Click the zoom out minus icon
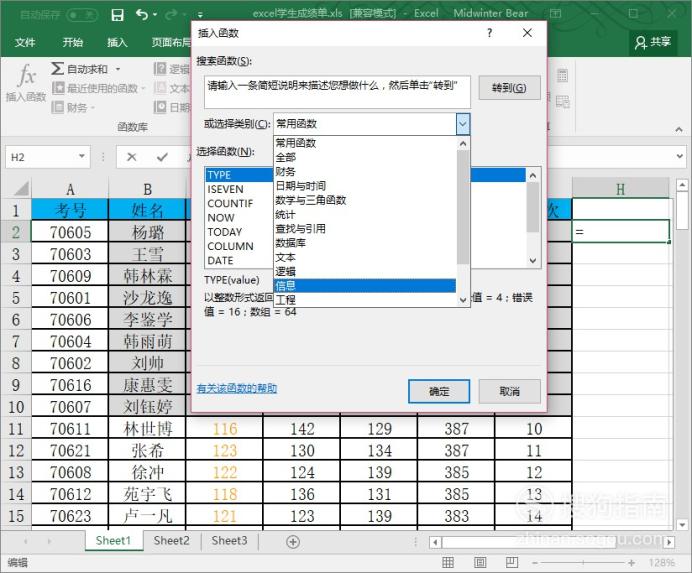The height and width of the screenshot is (573, 692). pos(535,562)
